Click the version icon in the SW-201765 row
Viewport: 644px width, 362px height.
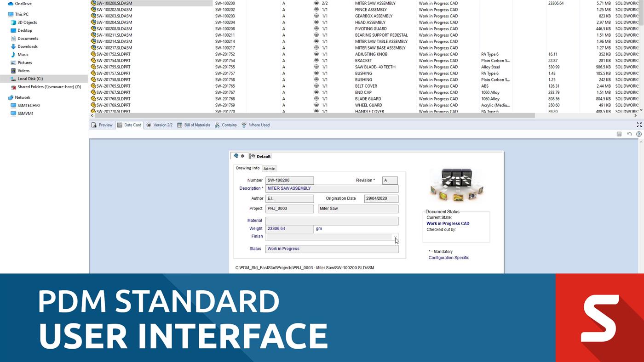click(x=316, y=86)
